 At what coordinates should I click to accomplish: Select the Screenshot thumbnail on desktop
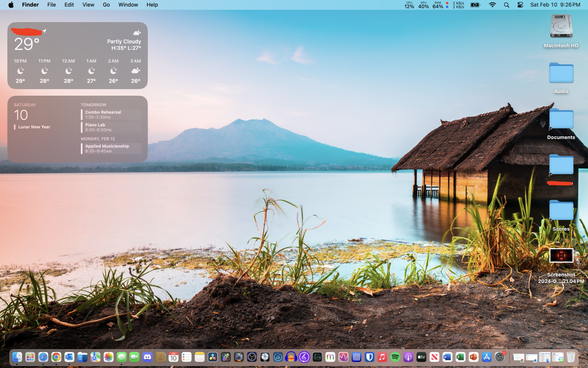[561, 256]
